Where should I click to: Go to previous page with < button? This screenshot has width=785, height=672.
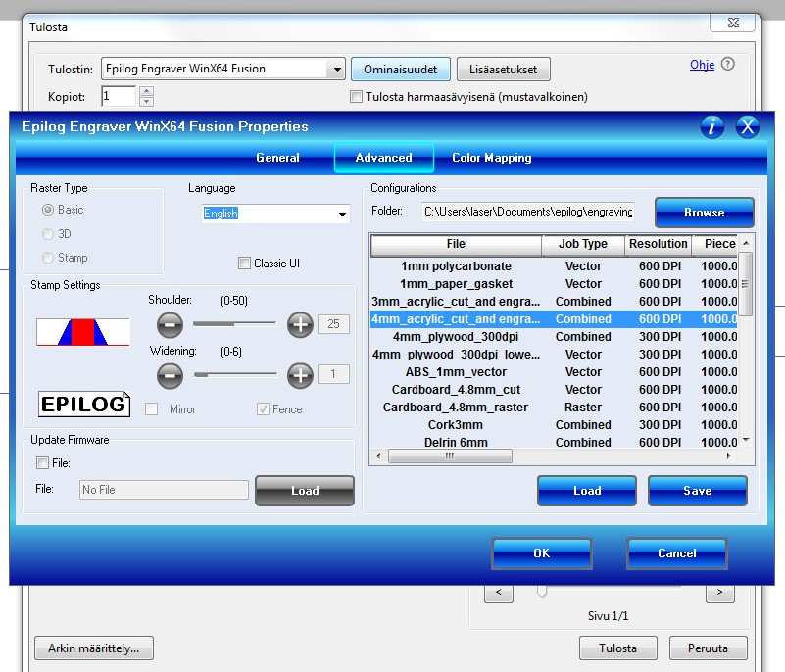tap(499, 593)
